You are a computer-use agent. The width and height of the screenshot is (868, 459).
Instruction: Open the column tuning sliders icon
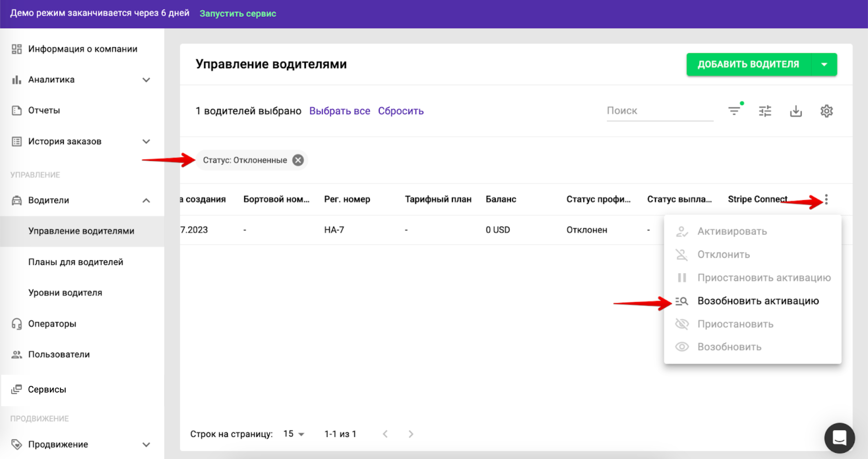(765, 111)
